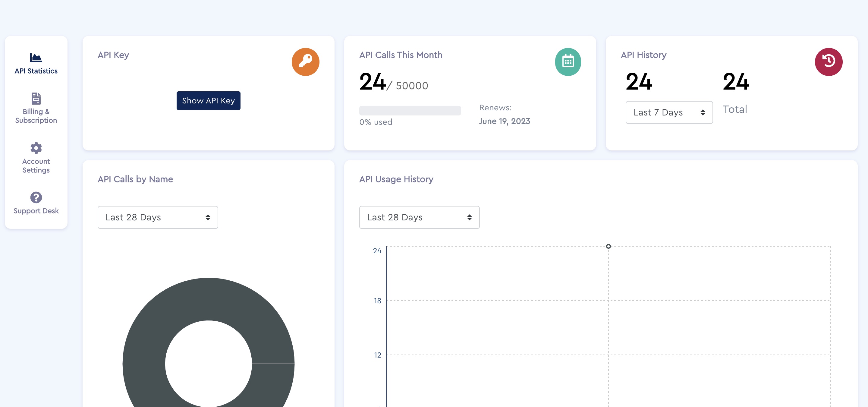Click the teal calendar icon
The height and width of the screenshot is (407, 868).
[568, 62]
